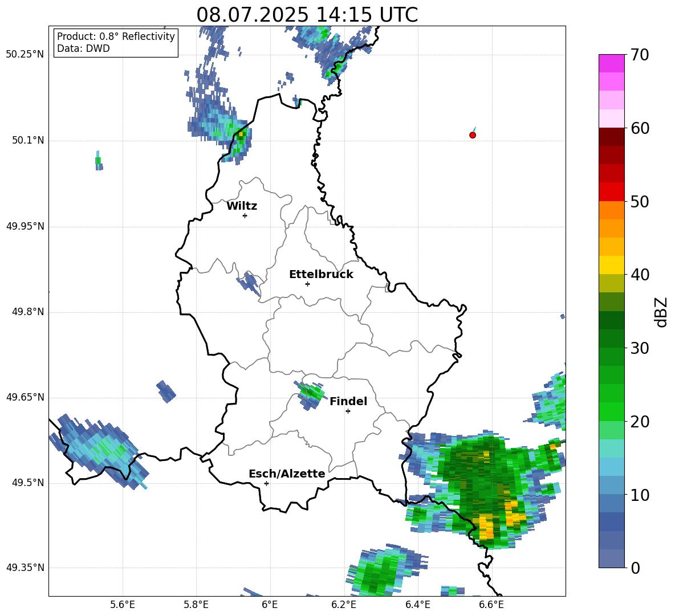
Task: Click the 50.25°N latitude label
Action: tap(25, 55)
